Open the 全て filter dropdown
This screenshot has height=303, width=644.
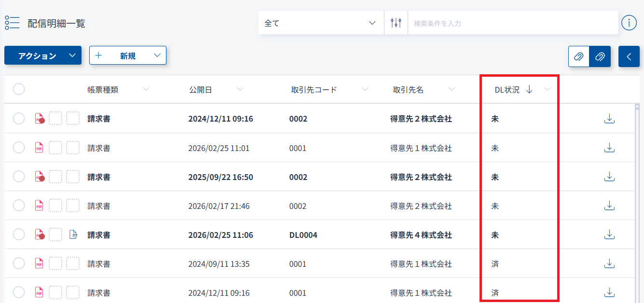point(320,23)
